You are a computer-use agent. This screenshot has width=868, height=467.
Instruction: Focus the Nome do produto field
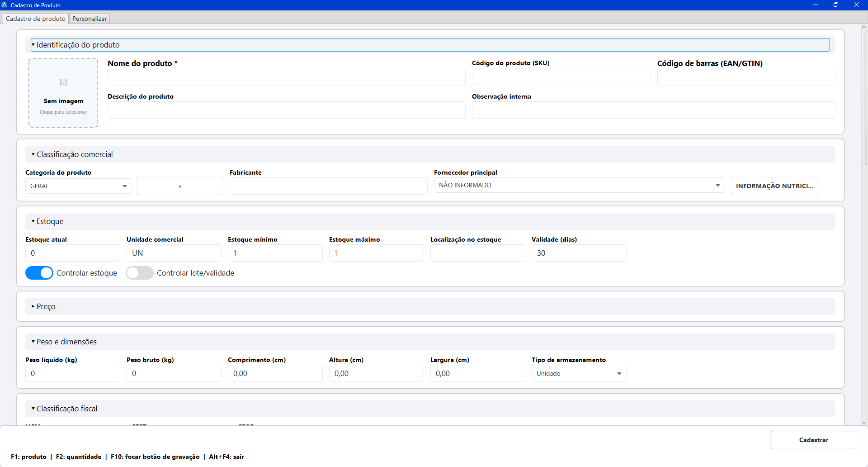point(287,77)
